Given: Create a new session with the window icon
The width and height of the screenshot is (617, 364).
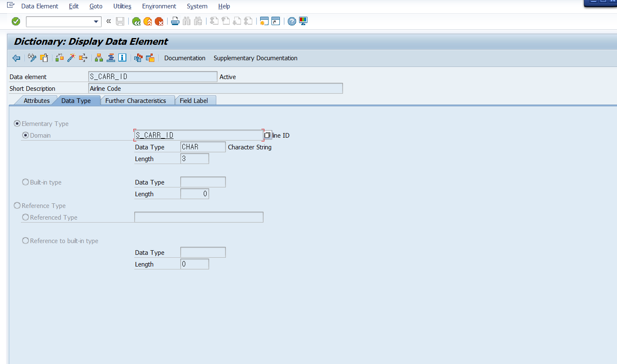Looking at the screenshot, I should (x=264, y=21).
